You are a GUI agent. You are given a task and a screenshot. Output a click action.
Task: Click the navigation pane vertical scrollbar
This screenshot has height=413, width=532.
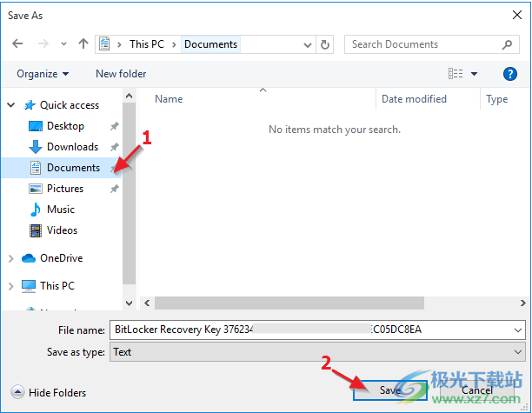tap(129, 193)
